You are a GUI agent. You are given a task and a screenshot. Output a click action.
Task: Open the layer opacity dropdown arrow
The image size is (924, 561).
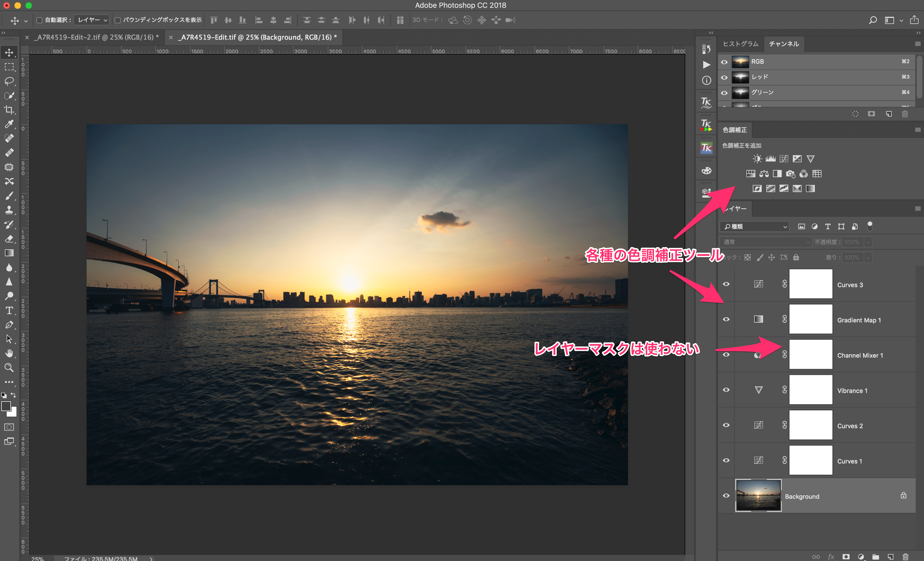(x=868, y=242)
